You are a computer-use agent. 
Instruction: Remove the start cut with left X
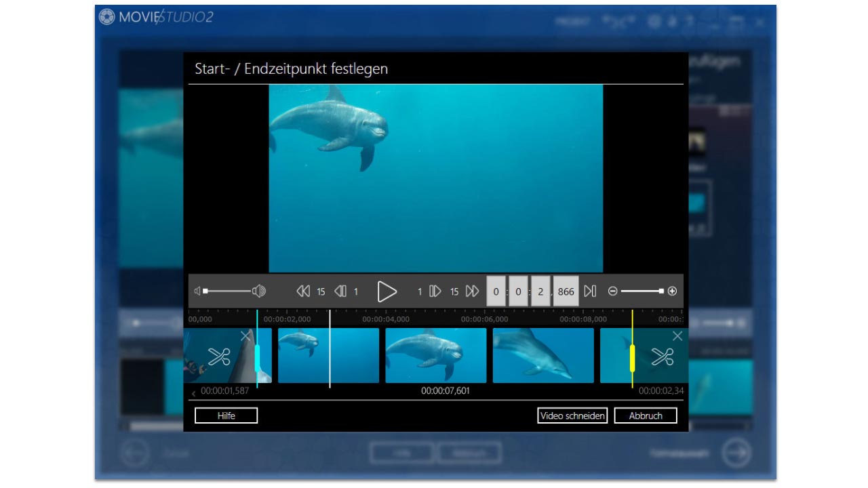click(x=245, y=336)
